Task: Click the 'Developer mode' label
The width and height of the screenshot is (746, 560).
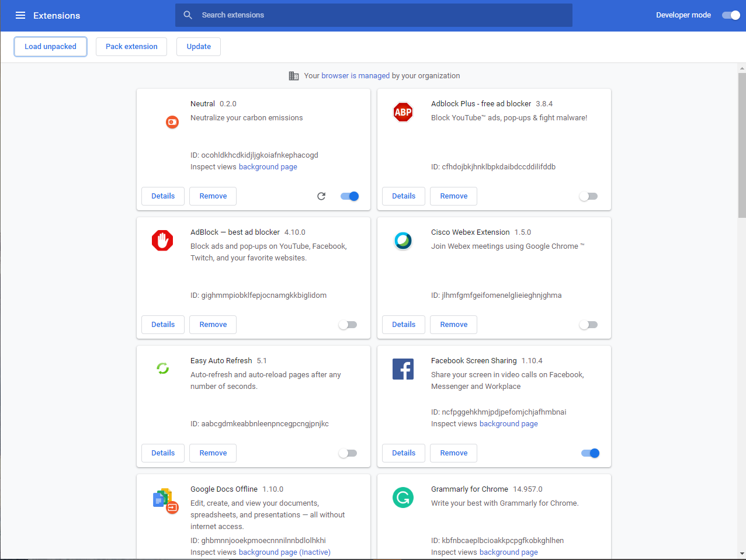Action: click(683, 15)
